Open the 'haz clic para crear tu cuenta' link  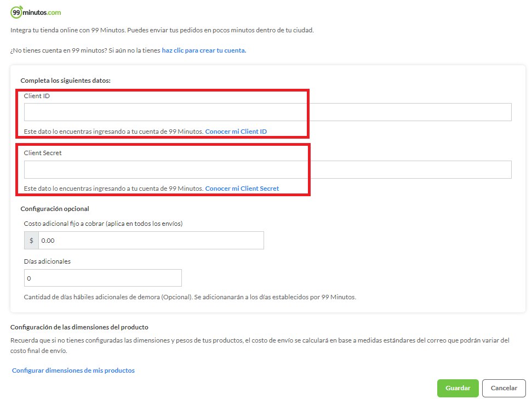point(204,50)
